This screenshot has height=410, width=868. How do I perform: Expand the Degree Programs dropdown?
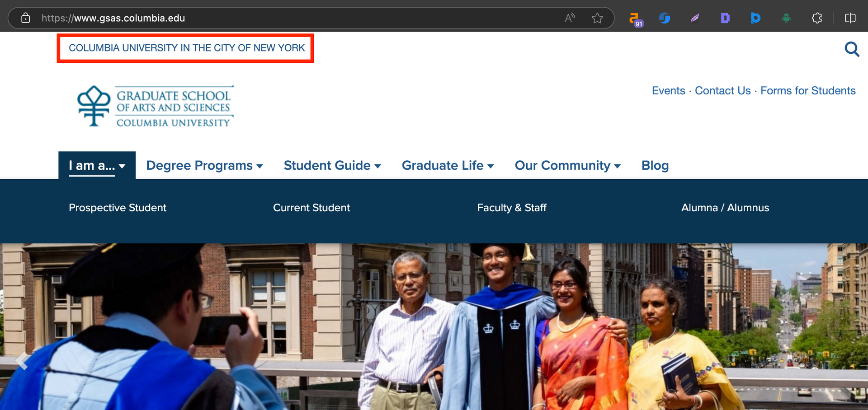click(x=204, y=166)
